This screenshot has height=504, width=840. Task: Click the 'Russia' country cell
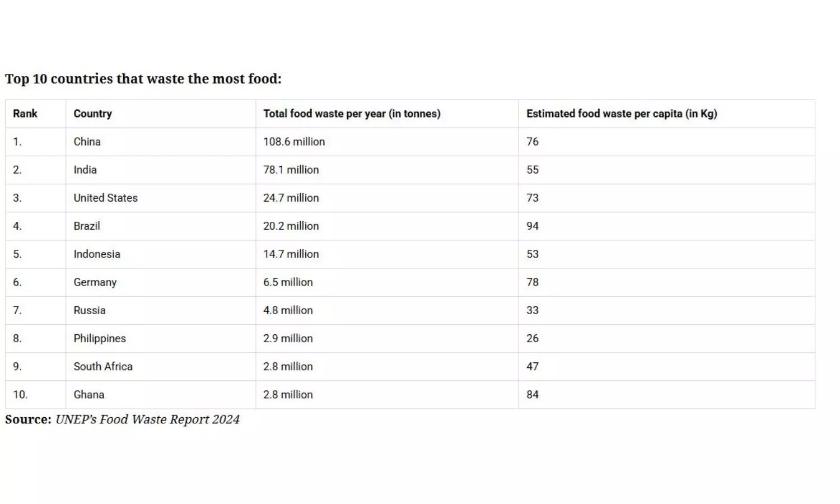pyautogui.click(x=90, y=310)
